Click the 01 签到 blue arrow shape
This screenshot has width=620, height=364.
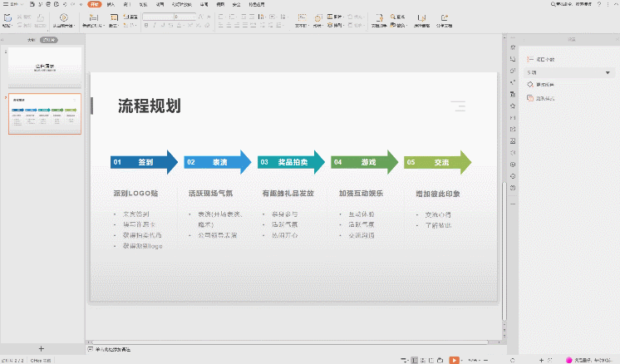pyautogui.click(x=145, y=162)
